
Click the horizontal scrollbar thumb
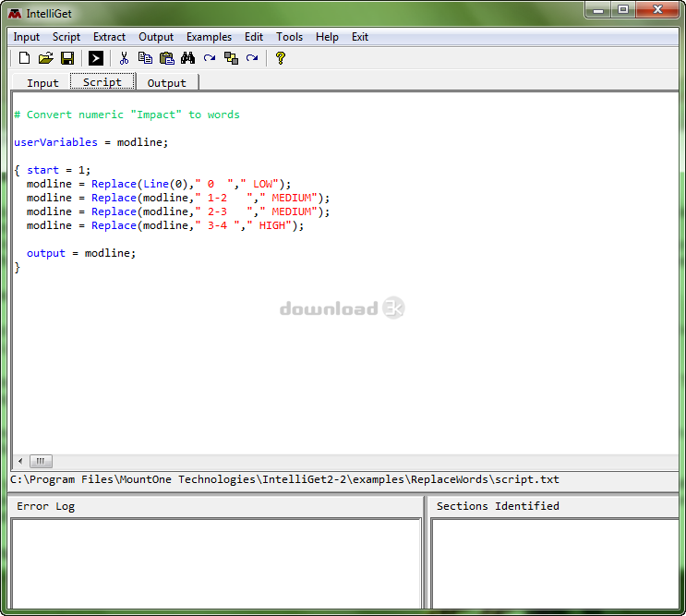tap(41, 461)
